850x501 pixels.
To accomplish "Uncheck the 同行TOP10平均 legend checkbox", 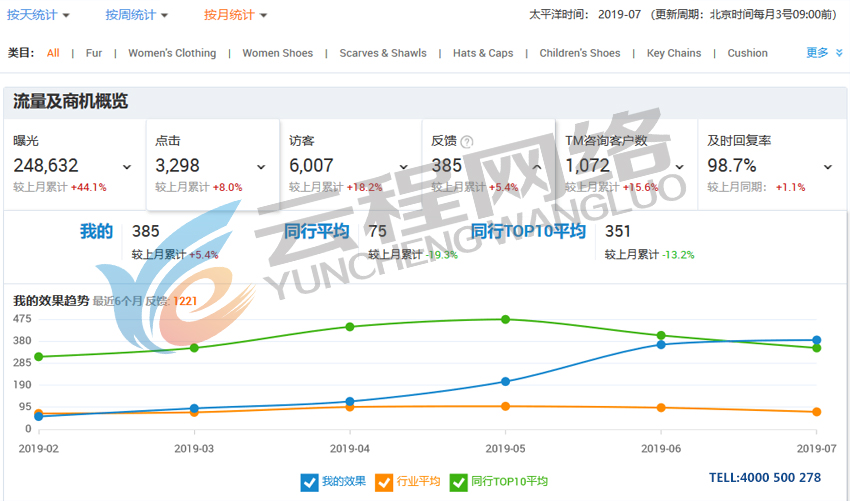I will click(x=459, y=482).
